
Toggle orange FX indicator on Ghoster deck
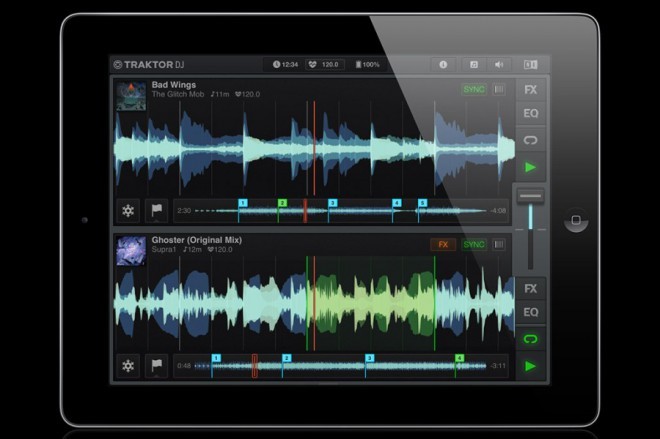point(443,245)
